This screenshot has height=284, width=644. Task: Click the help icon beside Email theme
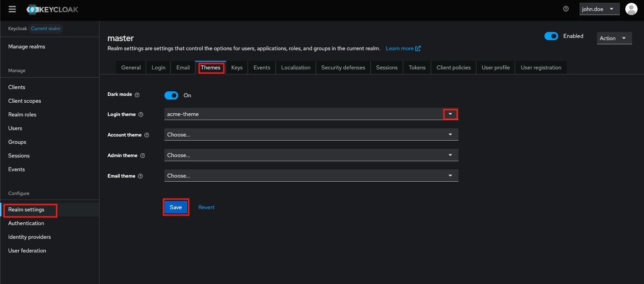pyautogui.click(x=141, y=176)
